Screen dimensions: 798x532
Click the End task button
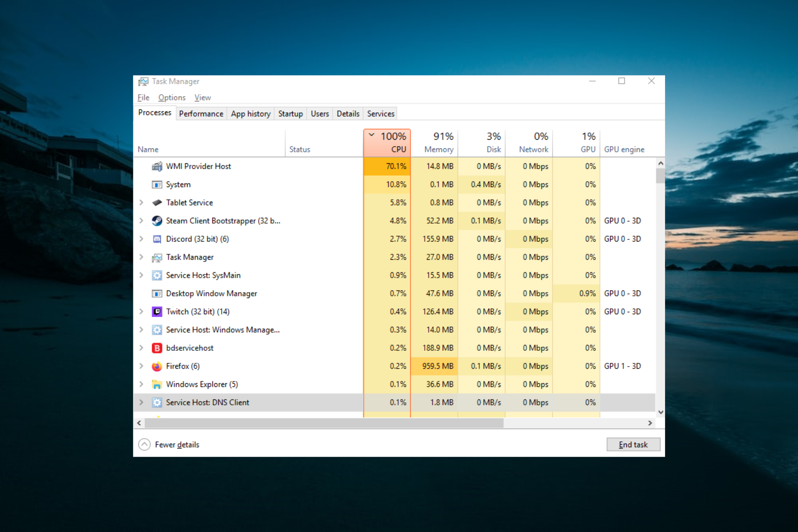tap(633, 444)
